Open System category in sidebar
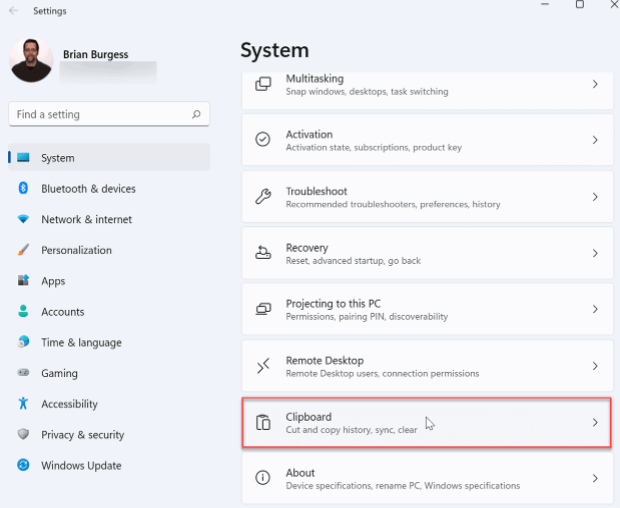This screenshot has height=508, width=620. click(109, 157)
